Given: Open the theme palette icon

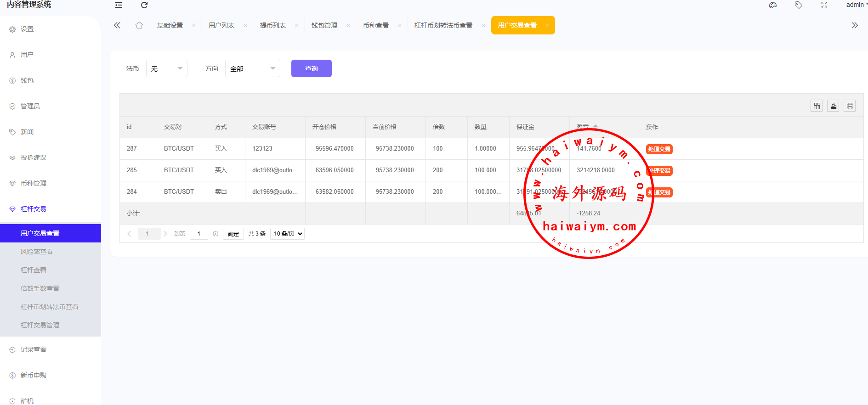Looking at the screenshot, I should click(x=773, y=5).
